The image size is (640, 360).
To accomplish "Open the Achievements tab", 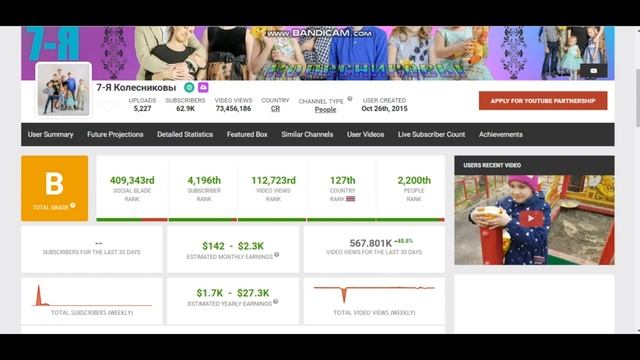I will (x=500, y=134).
